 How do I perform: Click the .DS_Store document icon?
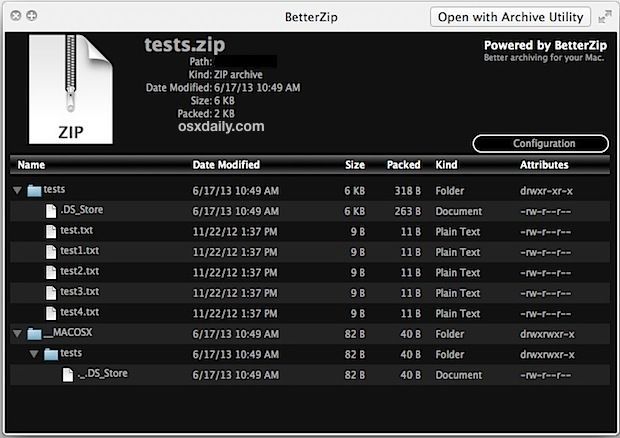coord(51,211)
